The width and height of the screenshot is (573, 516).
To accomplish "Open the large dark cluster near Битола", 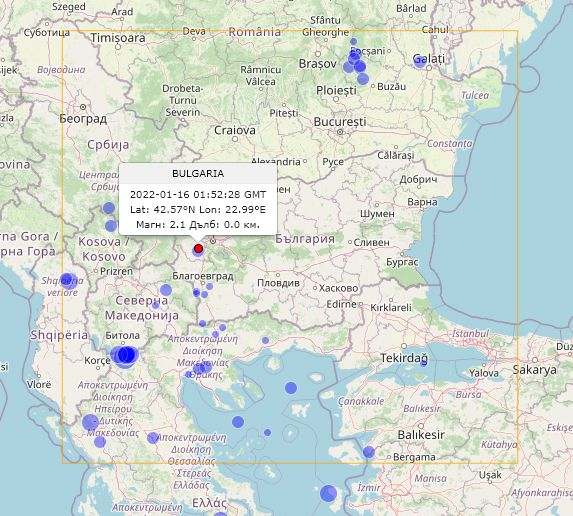I will (126, 355).
